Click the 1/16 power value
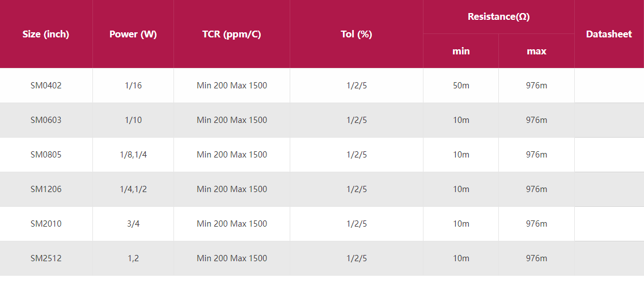The width and height of the screenshot is (644, 302). pyautogui.click(x=133, y=86)
